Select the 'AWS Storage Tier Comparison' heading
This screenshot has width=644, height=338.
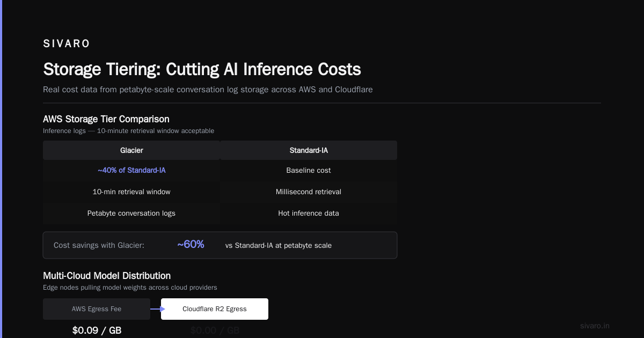pos(106,119)
